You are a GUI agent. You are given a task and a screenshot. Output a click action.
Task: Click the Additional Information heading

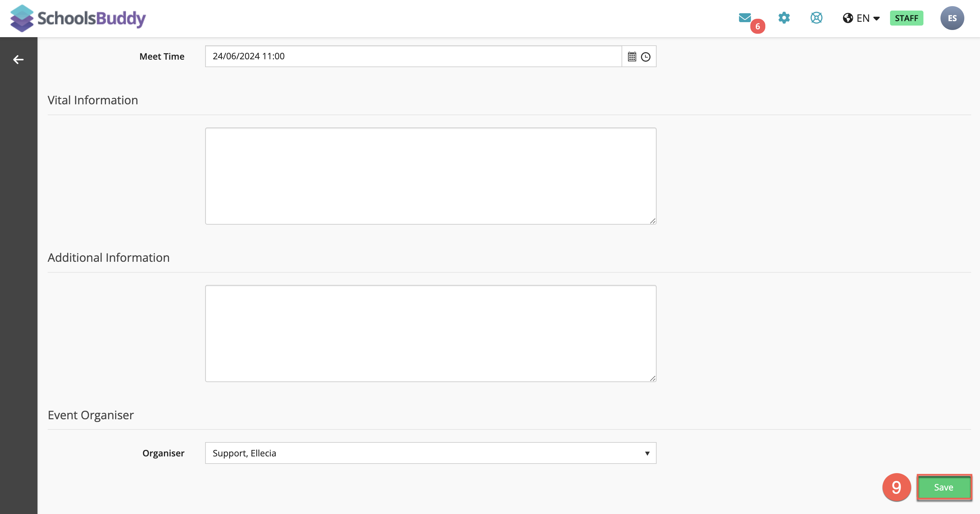[x=108, y=258]
